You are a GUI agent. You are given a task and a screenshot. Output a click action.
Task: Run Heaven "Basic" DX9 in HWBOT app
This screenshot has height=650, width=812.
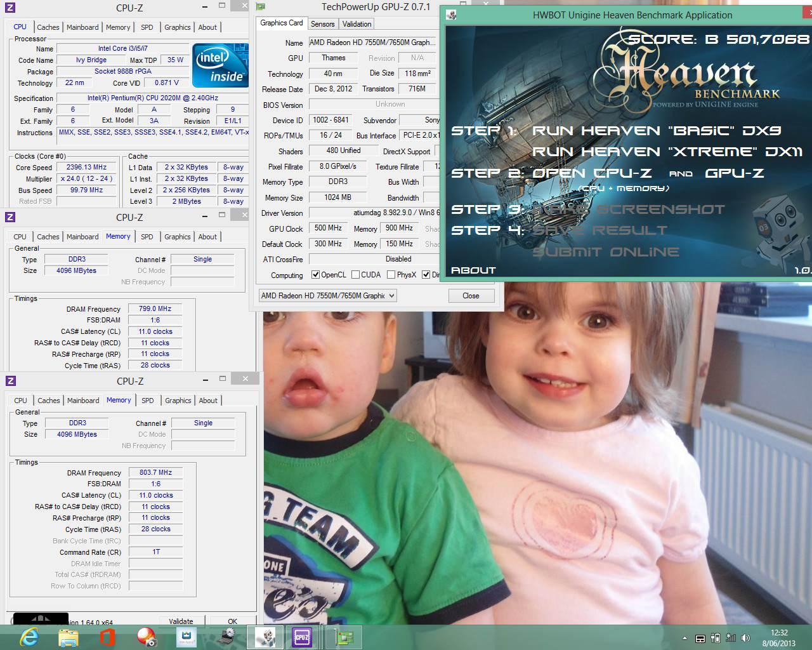coord(656,131)
